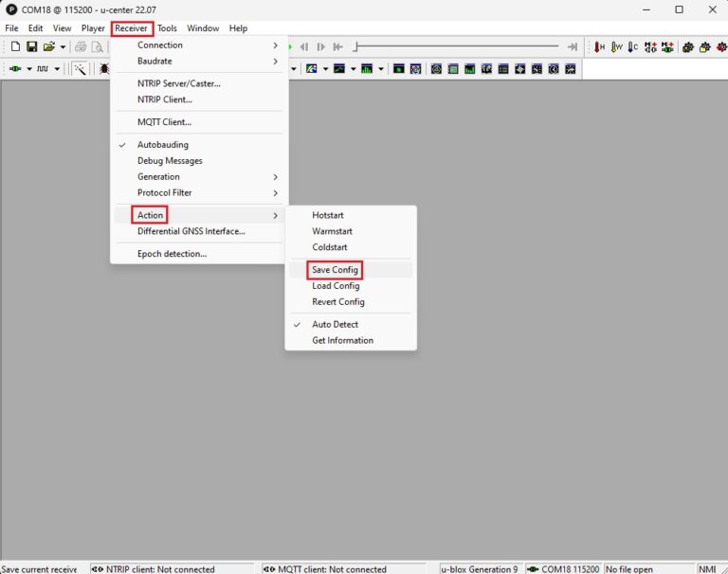The image size is (728, 574).
Task: Click COM18 115200 status bar field
Action: coord(563,568)
